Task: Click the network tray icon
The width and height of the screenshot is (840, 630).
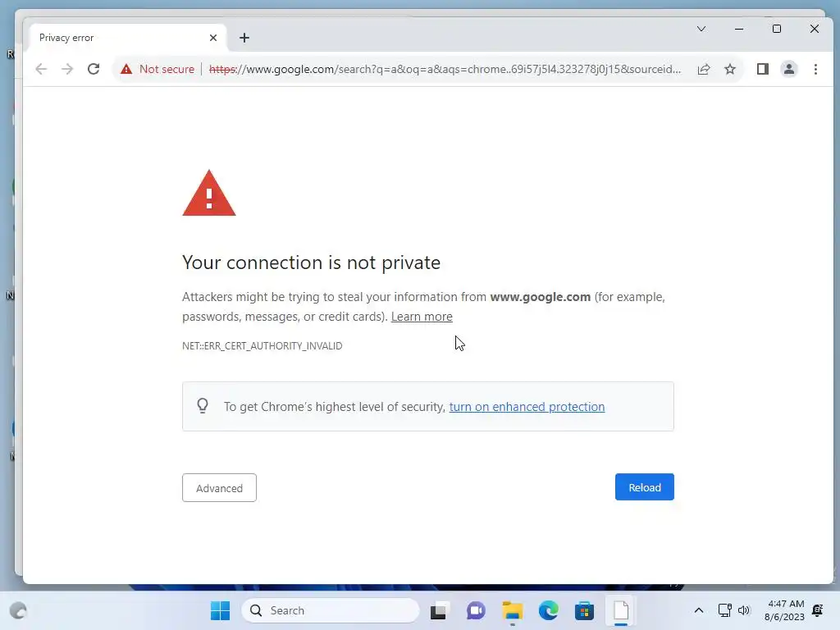Action: pos(725,610)
